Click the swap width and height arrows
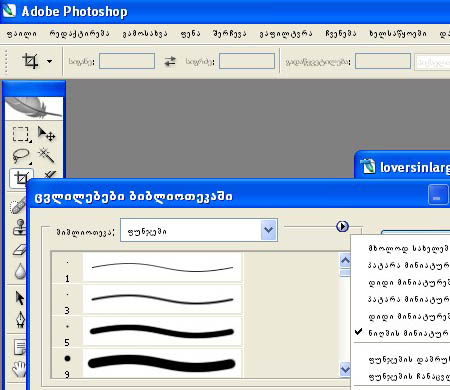The height and width of the screenshot is (390, 450). (170, 61)
